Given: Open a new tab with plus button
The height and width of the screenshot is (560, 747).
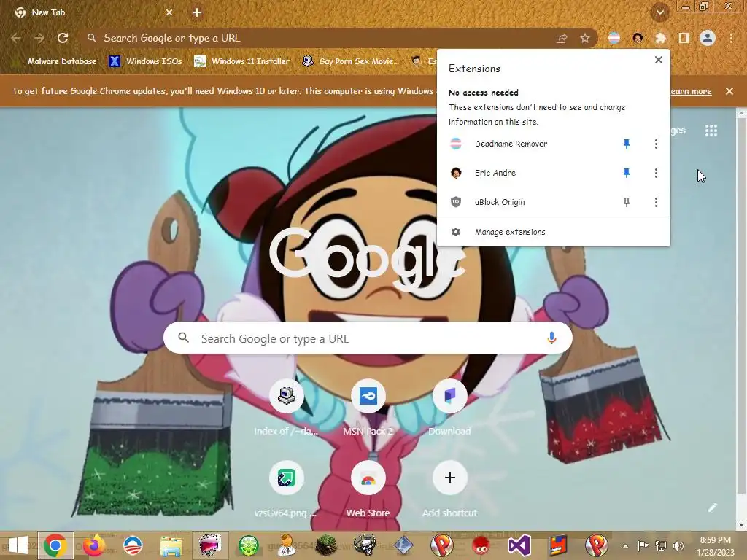Looking at the screenshot, I should click(x=197, y=12).
